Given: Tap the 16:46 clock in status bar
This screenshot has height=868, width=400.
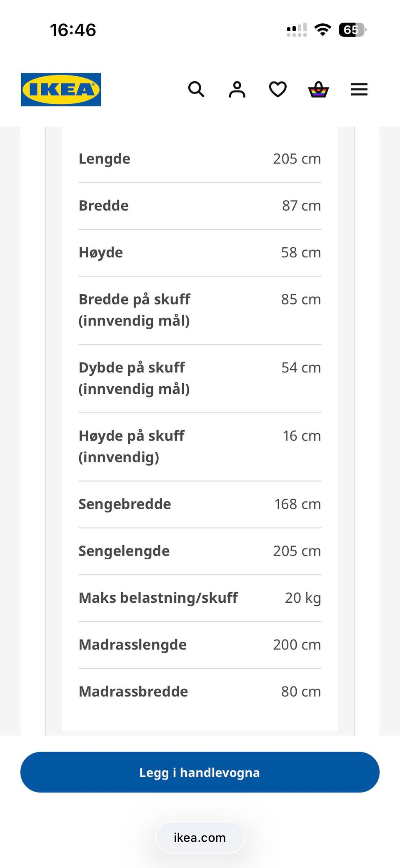Looking at the screenshot, I should tap(73, 30).
